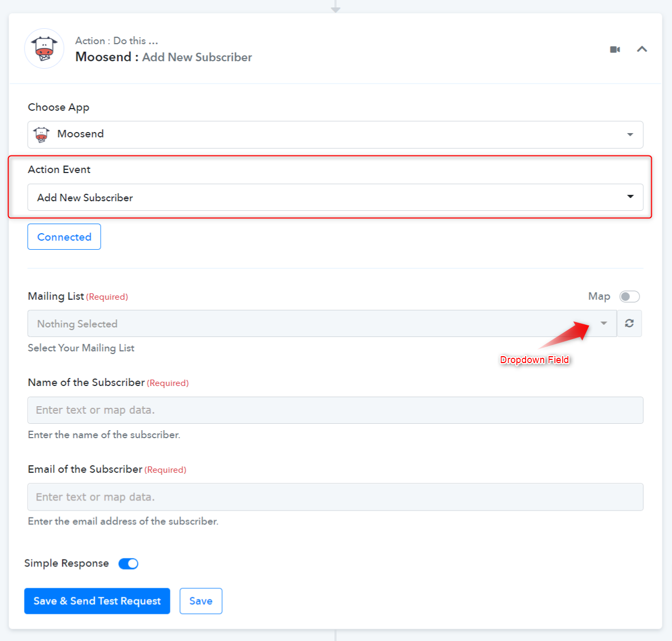Screen dimensions: 672x641
Task: Click the Moosend cow logo in header
Action: pyautogui.click(x=44, y=48)
